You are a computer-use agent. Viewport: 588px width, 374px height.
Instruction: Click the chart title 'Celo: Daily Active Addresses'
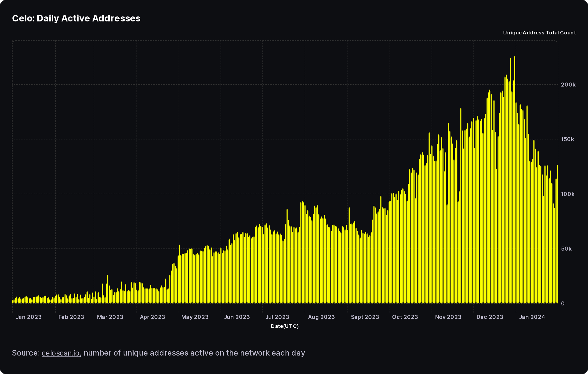(x=76, y=18)
